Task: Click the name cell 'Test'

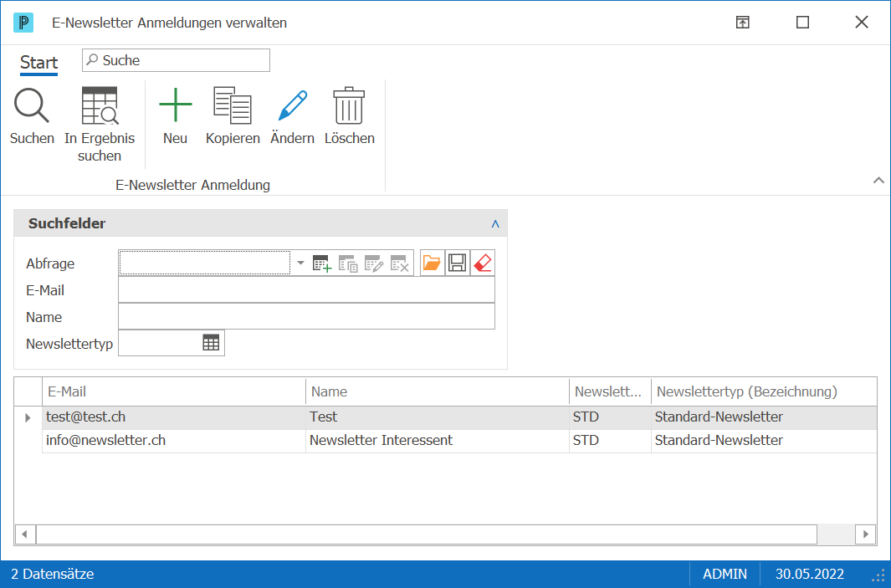Action: [438, 417]
